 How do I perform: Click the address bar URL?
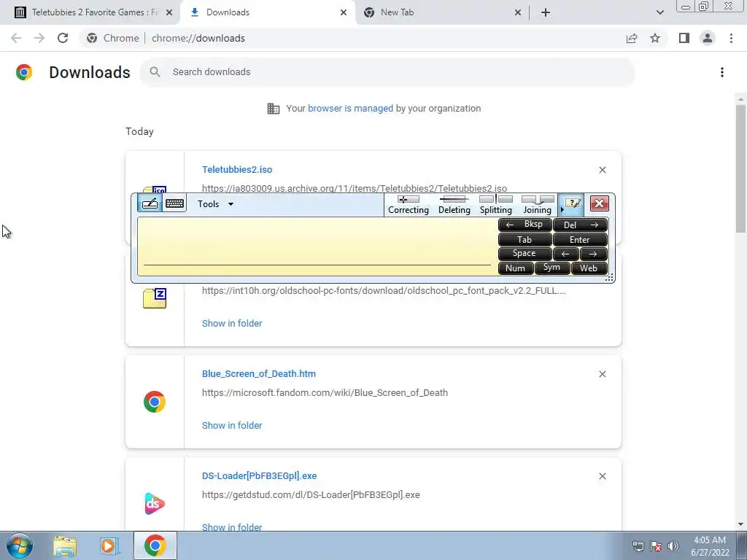198,38
